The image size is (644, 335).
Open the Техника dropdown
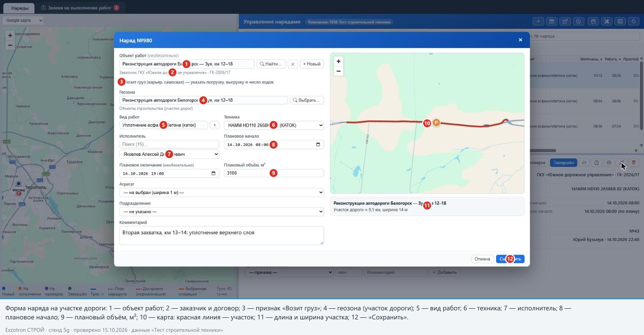tap(274, 125)
